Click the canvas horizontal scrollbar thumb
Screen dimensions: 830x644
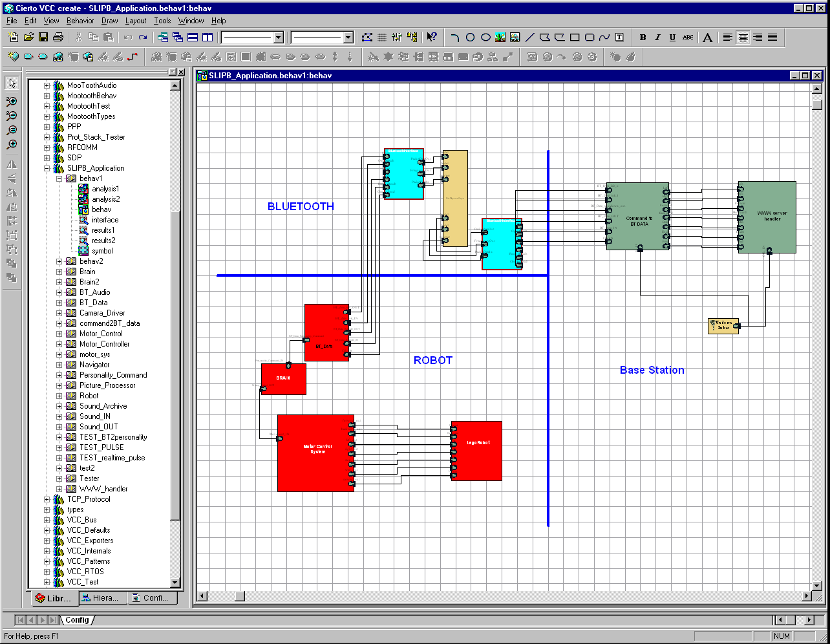click(x=240, y=596)
